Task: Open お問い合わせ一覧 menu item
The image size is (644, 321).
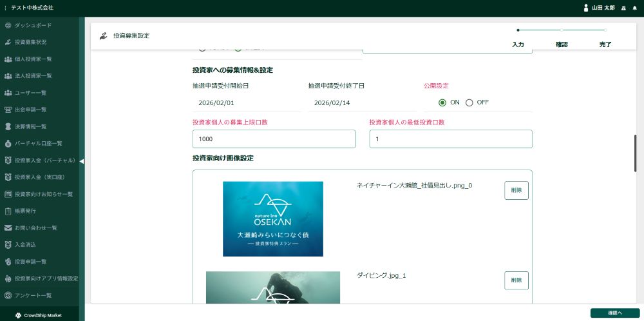Action: [x=35, y=228]
